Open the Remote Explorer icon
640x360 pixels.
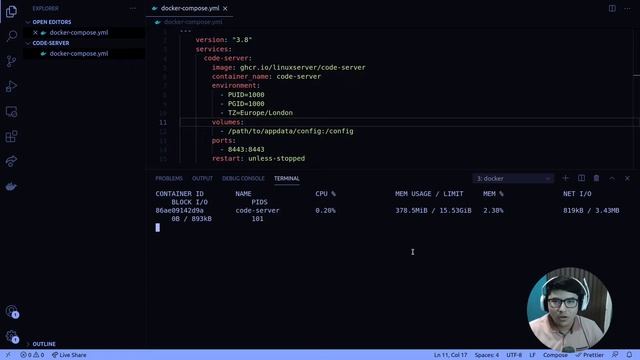(x=11, y=111)
